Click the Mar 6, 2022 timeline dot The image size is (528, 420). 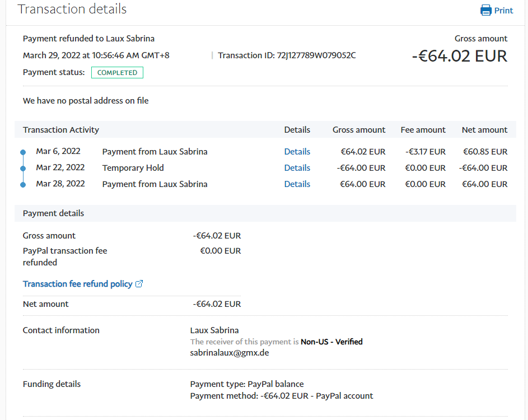point(23,152)
